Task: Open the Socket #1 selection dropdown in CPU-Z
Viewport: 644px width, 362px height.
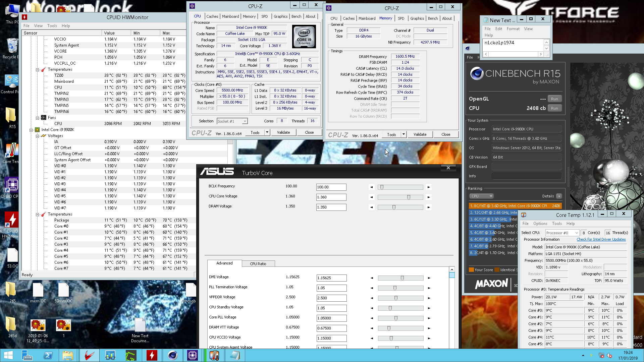Action: pyautogui.click(x=232, y=121)
